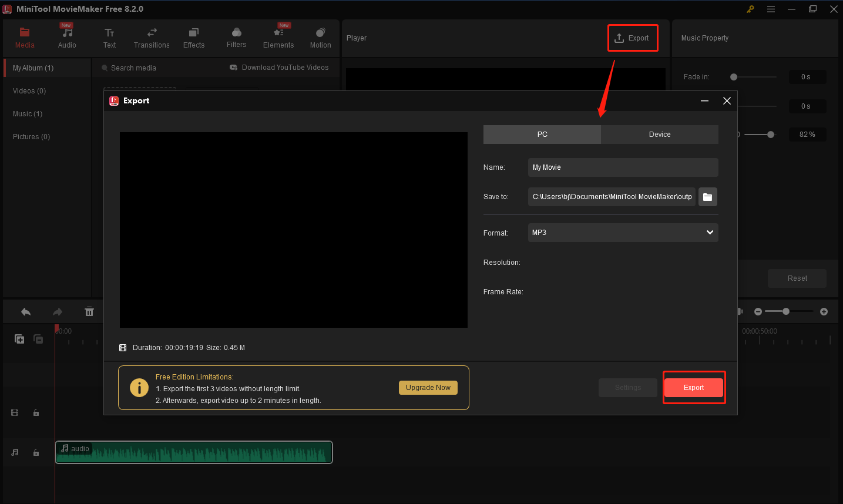Click the Delete trash icon

tap(89, 312)
